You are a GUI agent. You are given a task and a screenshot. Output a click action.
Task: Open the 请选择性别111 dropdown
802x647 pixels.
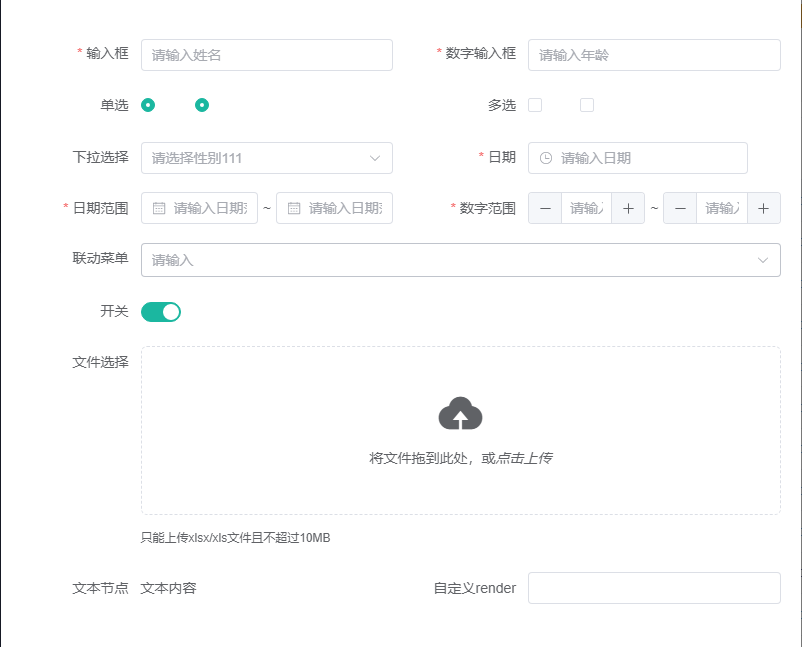coord(267,158)
